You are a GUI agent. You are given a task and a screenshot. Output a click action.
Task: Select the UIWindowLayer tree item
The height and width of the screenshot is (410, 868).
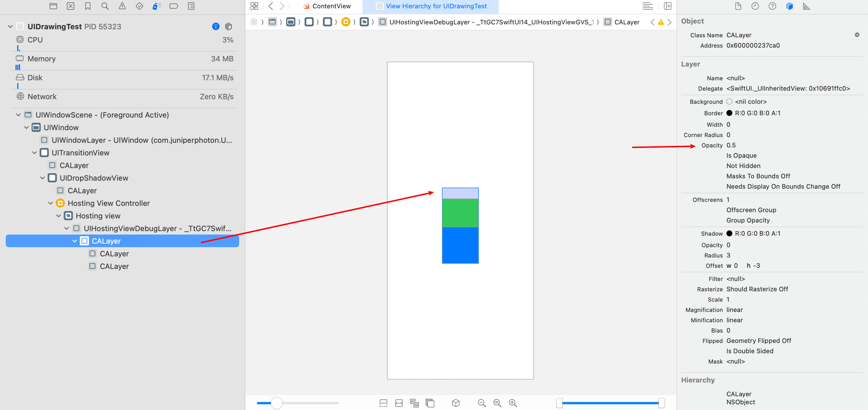(x=142, y=140)
